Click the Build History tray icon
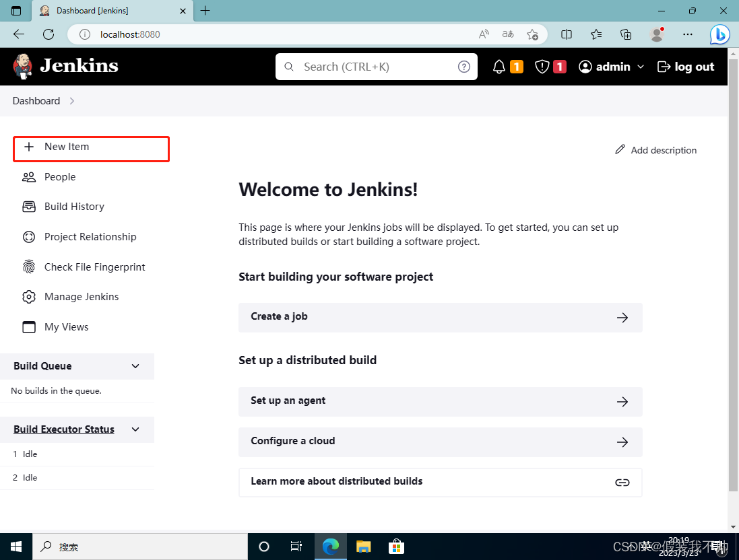 tap(29, 206)
